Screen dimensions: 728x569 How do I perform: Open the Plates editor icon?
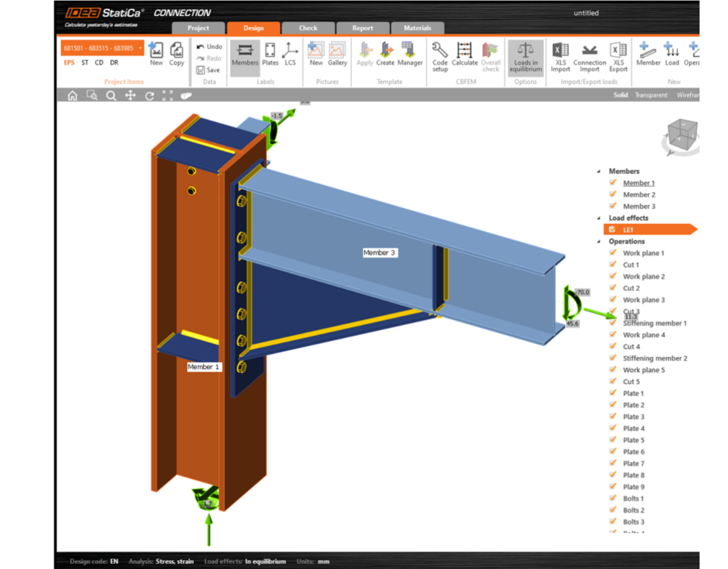[269, 56]
